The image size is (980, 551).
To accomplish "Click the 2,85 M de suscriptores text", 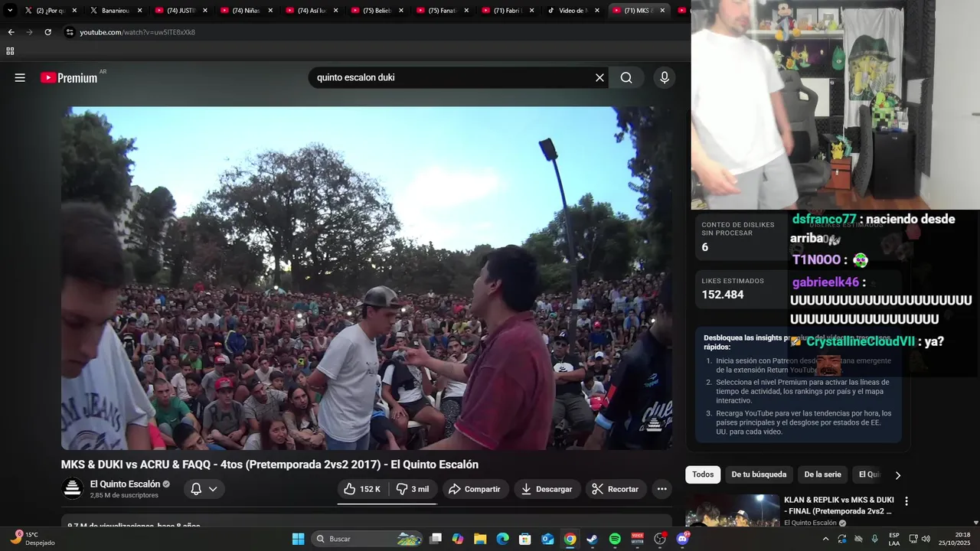I will tap(124, 495).
